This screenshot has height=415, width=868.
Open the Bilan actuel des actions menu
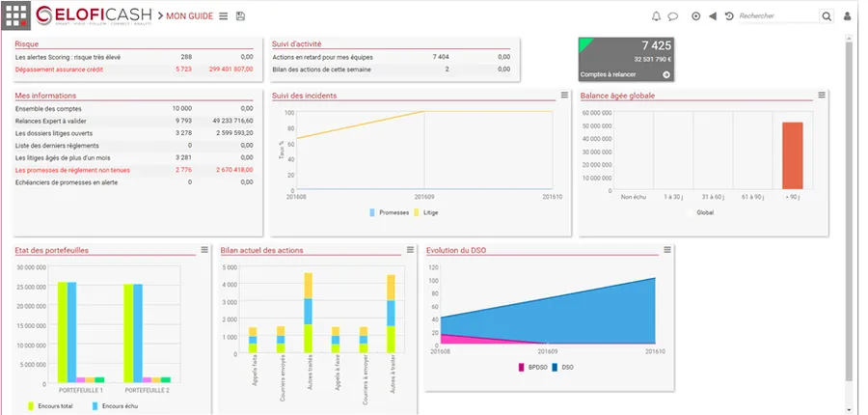[410, 250]
